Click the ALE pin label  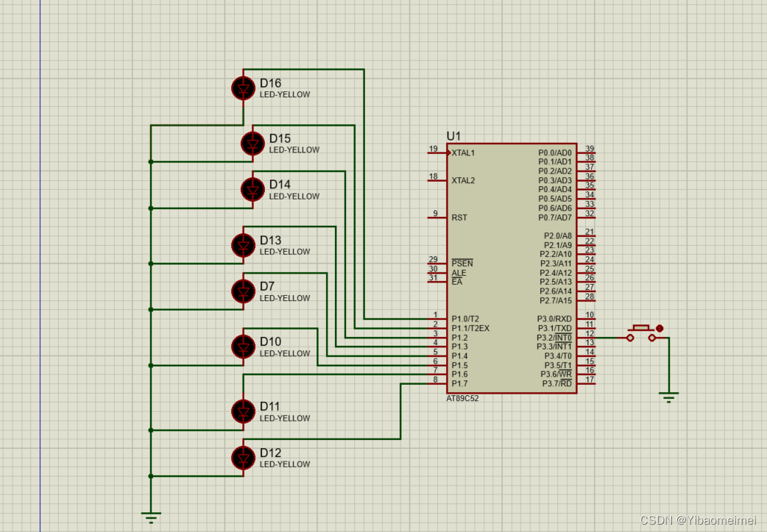click(459, 273)
